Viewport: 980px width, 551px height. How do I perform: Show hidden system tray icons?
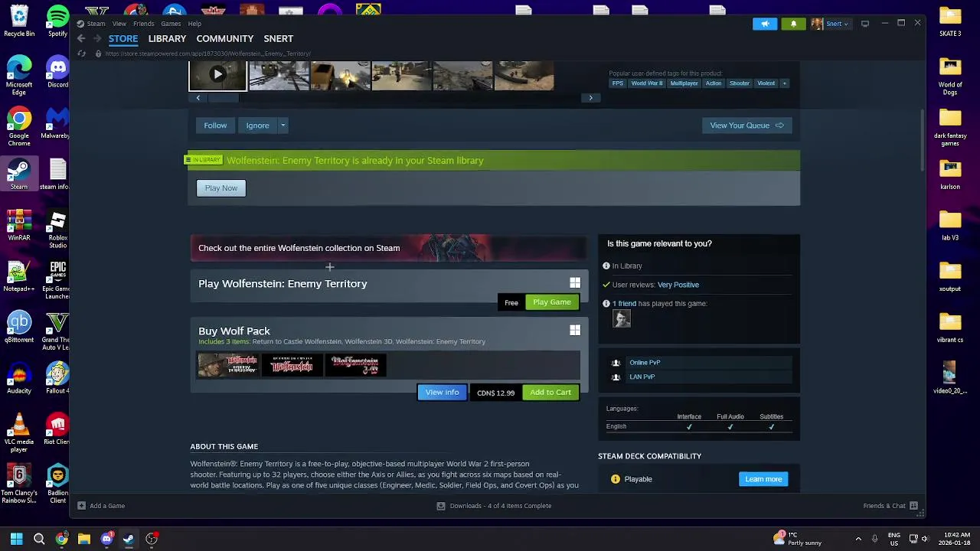[x=858, y=539]
